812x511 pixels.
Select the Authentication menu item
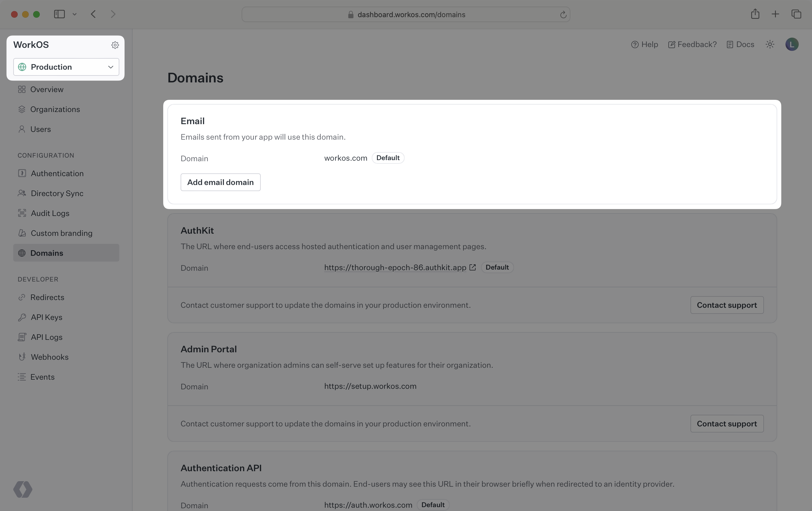(57, 173)
